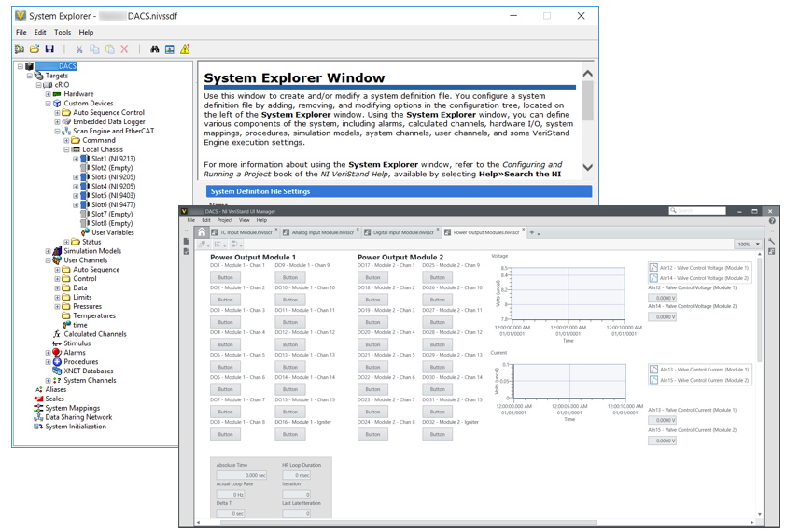The width and height of the screenshot is (786, 532).
Task: Open the View menu in UI Manager
Action: pos(245,220)
